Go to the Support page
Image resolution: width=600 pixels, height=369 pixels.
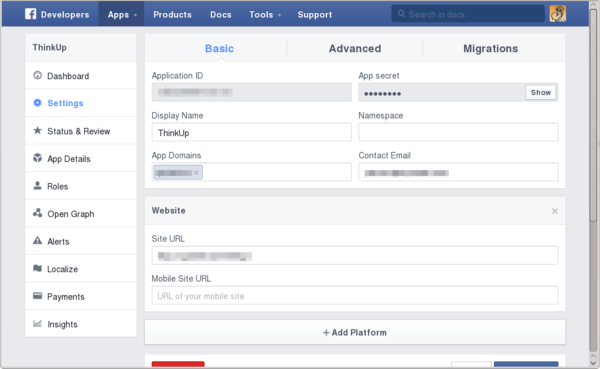[315, 15]
